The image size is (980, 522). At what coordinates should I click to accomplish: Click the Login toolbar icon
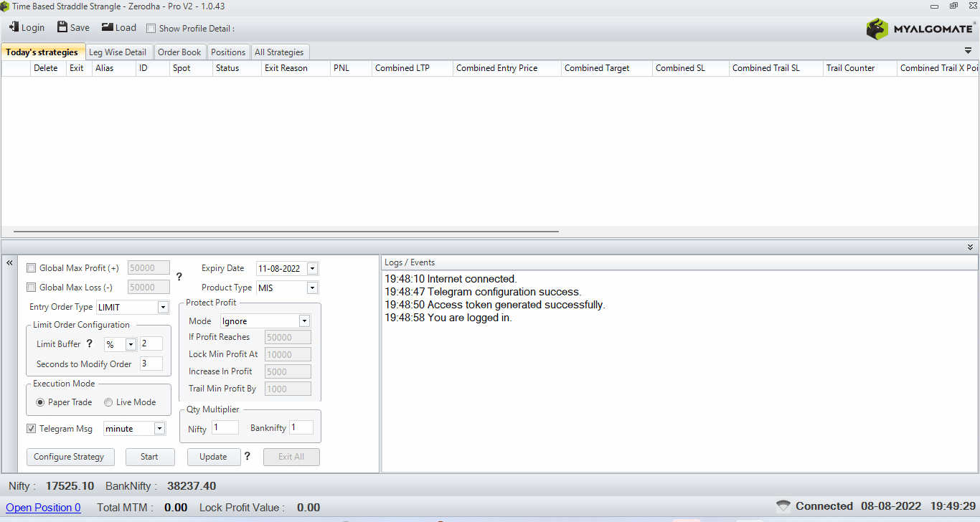pyautogui.click(x=14, y=27)
